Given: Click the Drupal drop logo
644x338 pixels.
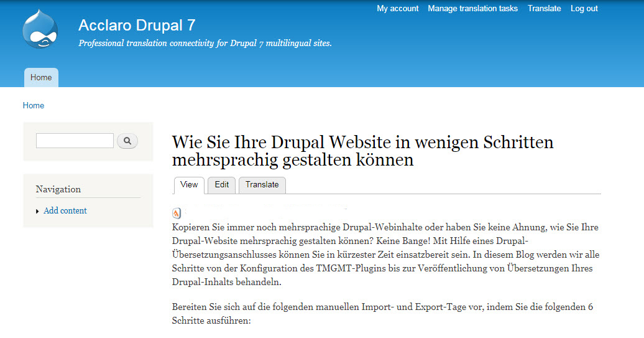Looking at the screenshot, I should (x=40, y=29).
